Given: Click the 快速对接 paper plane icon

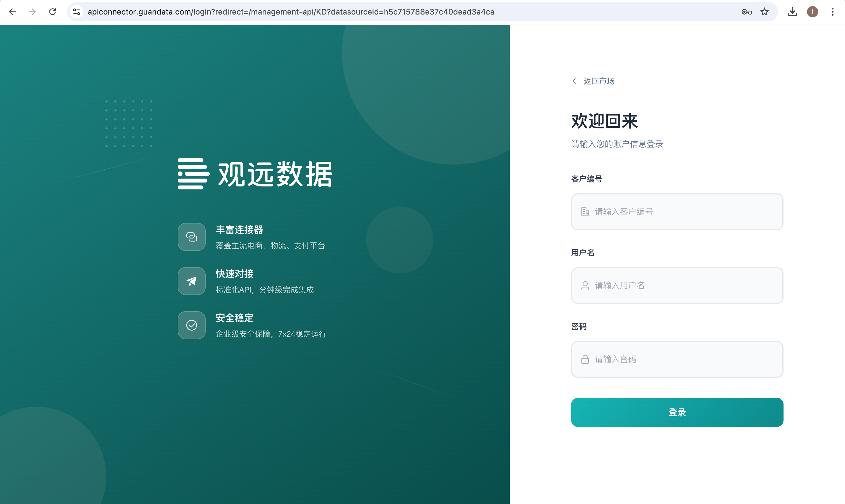Looking at the screenshot, I should 192,281.
